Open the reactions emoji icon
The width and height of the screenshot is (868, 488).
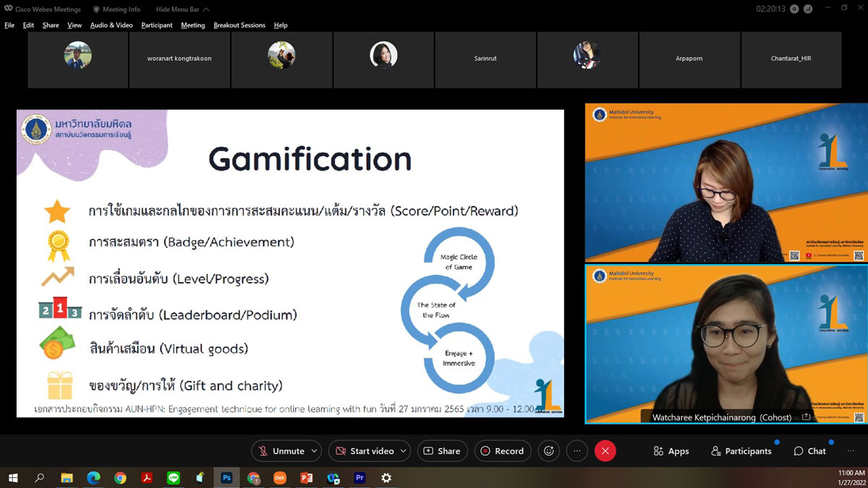click(x=549, y=451)
